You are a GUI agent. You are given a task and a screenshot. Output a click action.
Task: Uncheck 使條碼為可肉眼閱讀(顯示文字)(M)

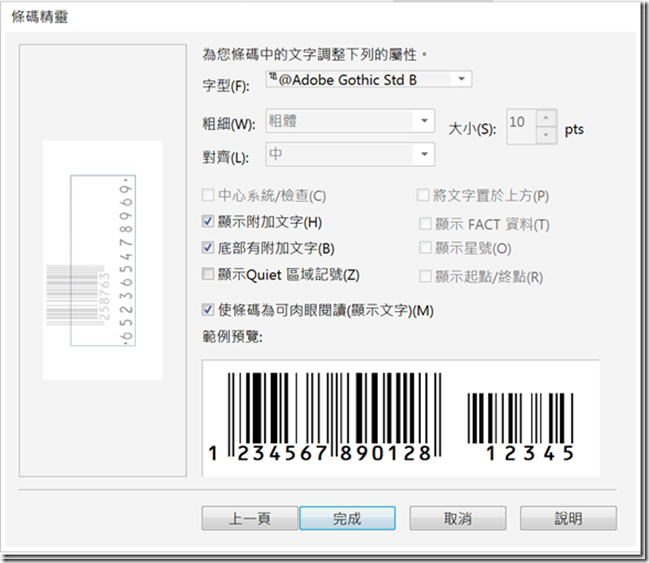208,310
